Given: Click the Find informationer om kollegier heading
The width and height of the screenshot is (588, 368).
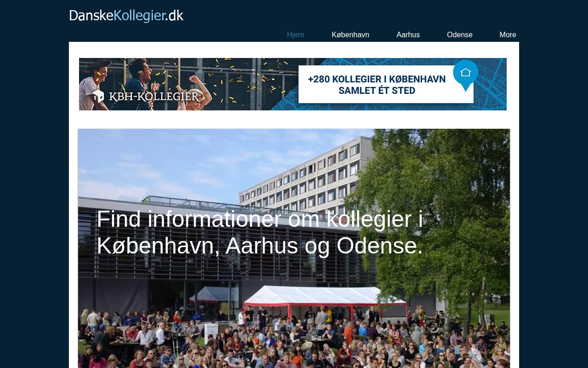Looking at the screenshot, I should (260, 232).
